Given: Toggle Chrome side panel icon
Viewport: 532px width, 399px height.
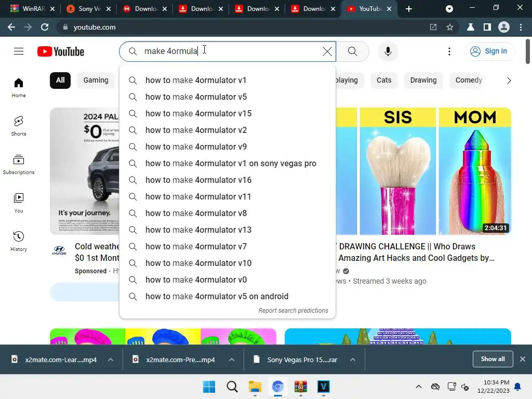Looking at the screenshot, I should [487, 27].
